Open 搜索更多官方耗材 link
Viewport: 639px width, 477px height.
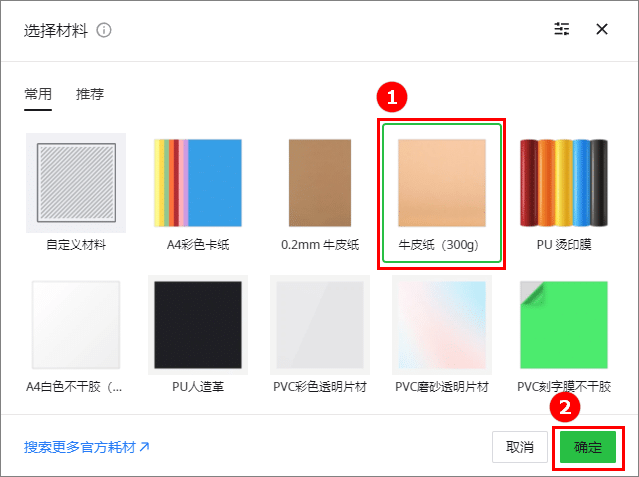pos(86,447)
